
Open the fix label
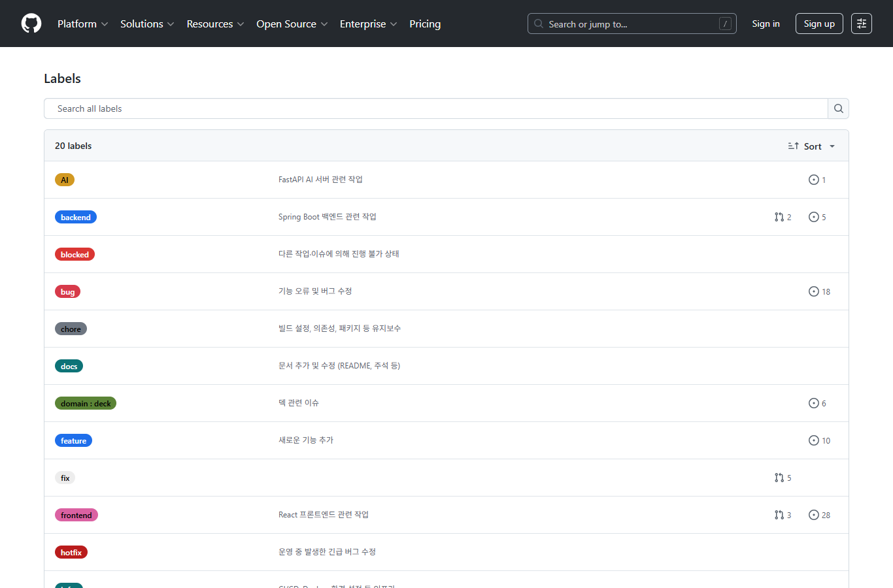point(65,478)
